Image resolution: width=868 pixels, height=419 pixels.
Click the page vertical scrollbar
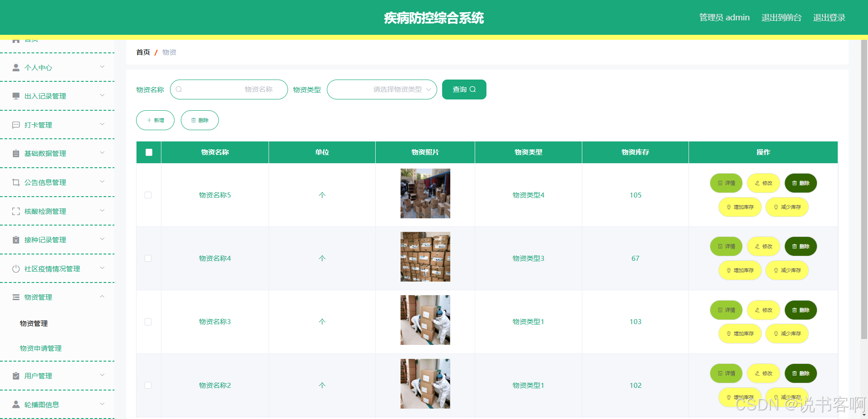point(864,189)
